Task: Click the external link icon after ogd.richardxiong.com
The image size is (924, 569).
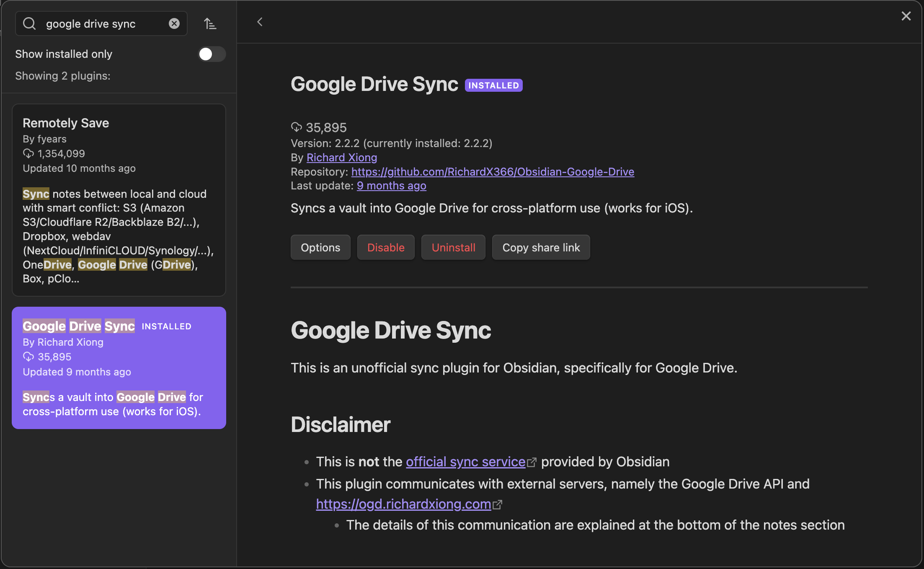Action: pos(497,504)
